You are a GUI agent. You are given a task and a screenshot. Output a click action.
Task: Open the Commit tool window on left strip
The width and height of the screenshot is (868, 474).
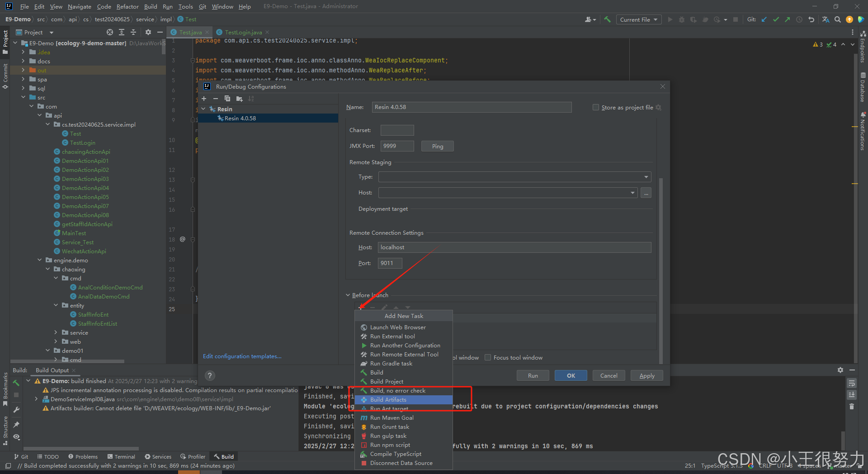click(5, 76)
